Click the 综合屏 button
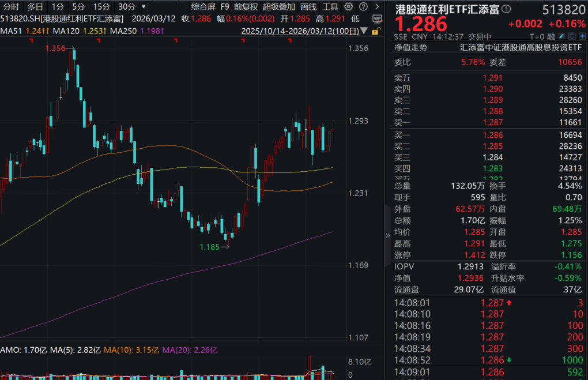588x380 pixels. click(x=202, y=7)
